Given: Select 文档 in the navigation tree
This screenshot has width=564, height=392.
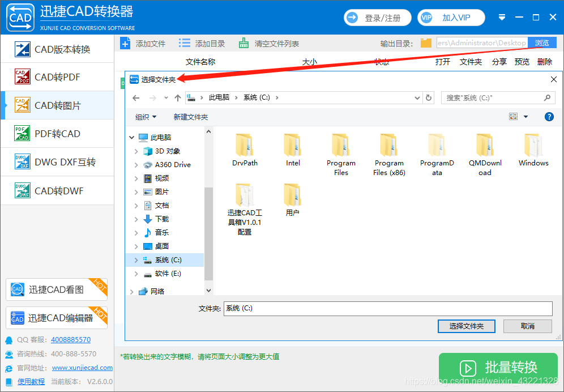Looking at the screenshot, I should pyautogui.click(x=162, y=206).
